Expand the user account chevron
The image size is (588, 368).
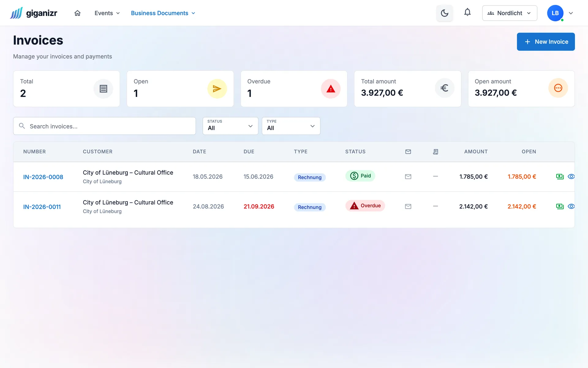coord(571,13)
